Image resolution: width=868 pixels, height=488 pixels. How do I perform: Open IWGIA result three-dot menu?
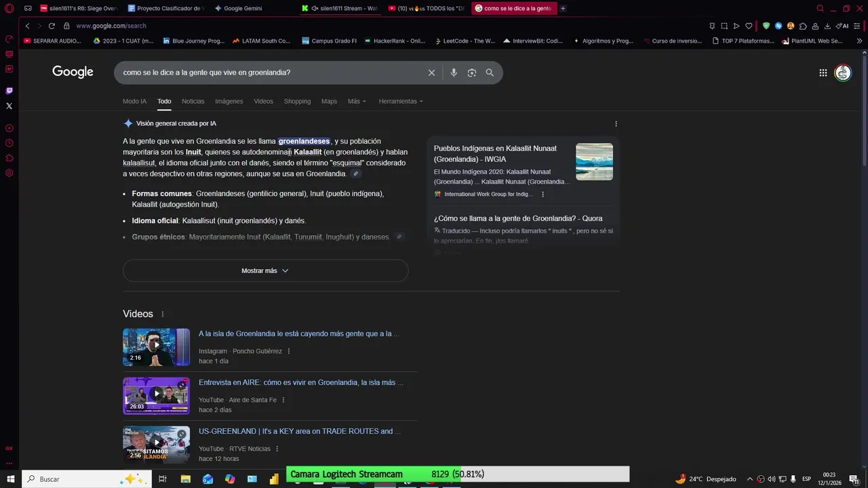click(x=542, y=194)
